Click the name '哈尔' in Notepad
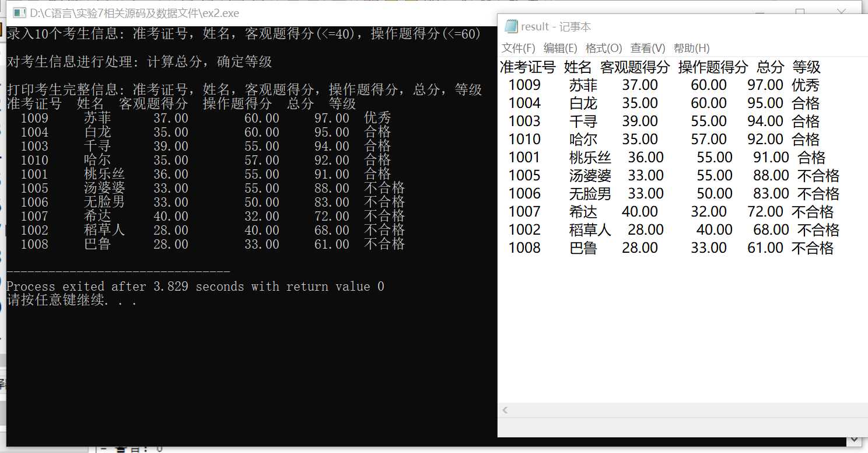The width and height of the screenshot is (868, 453). click(583, 140)
